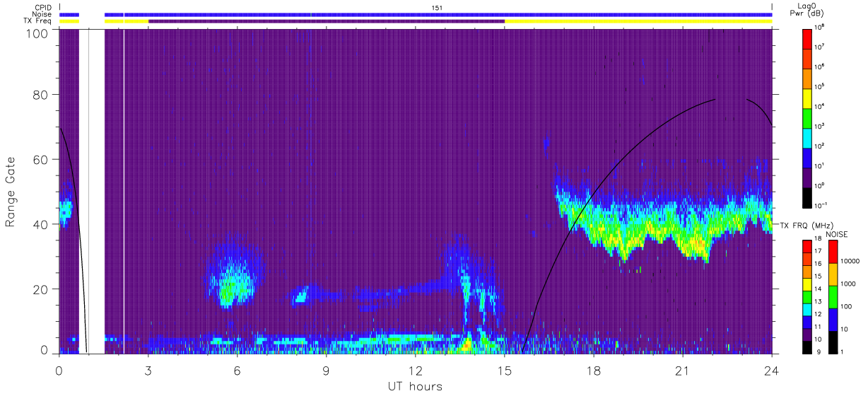Click the blue Noise strip above the plot
The height and width of the screenshot is (401, 868).
pos(438,14)
